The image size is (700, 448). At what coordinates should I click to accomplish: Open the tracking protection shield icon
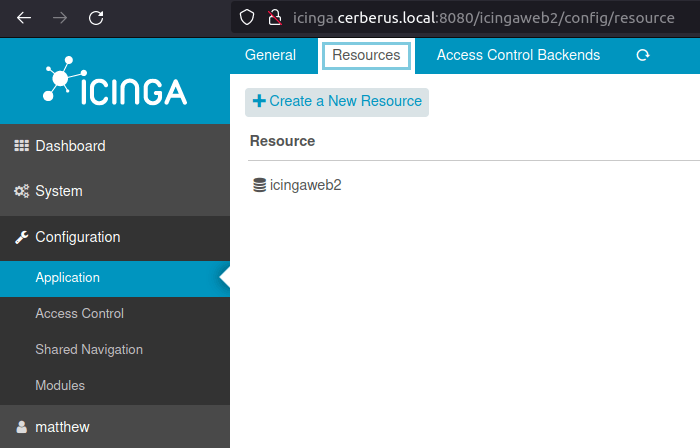coord(247,18)
